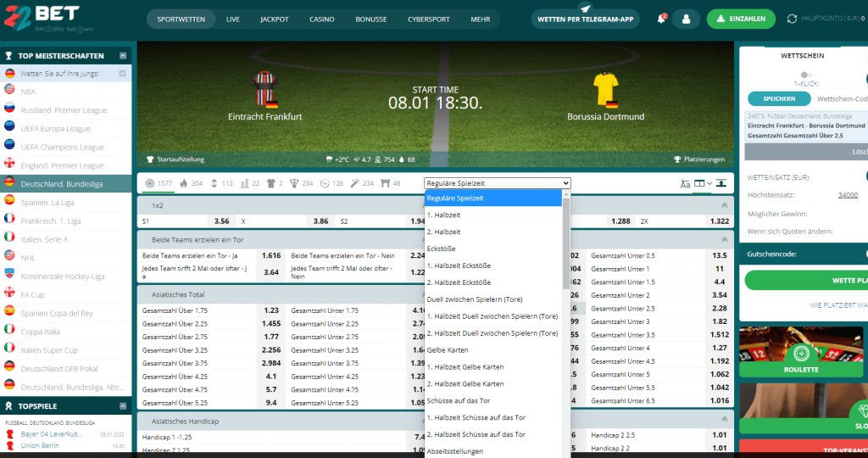
Task: Select Gesamtzahl Über 1.75 odds 1.23
Action: point(271,310)
